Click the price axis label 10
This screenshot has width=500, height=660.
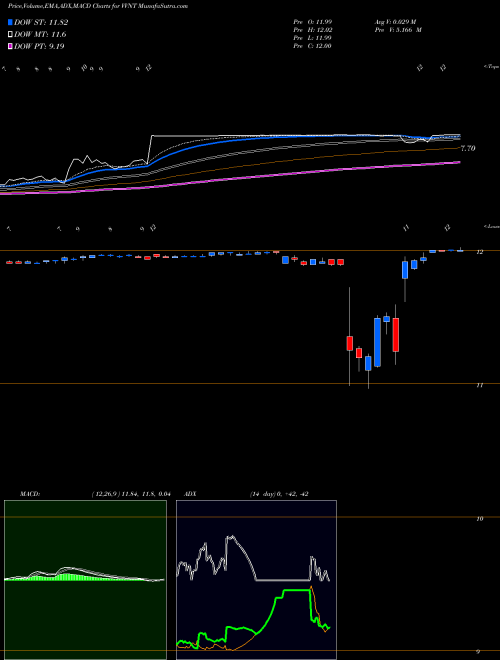pos(479,519)
